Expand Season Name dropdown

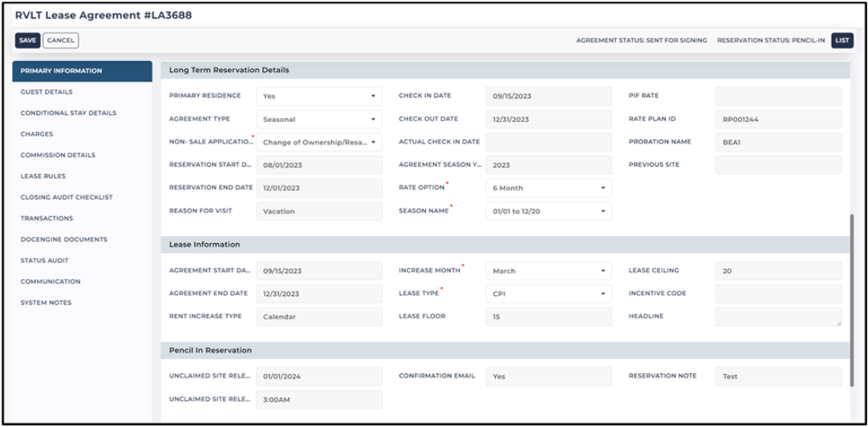click(x=550, y=211)
